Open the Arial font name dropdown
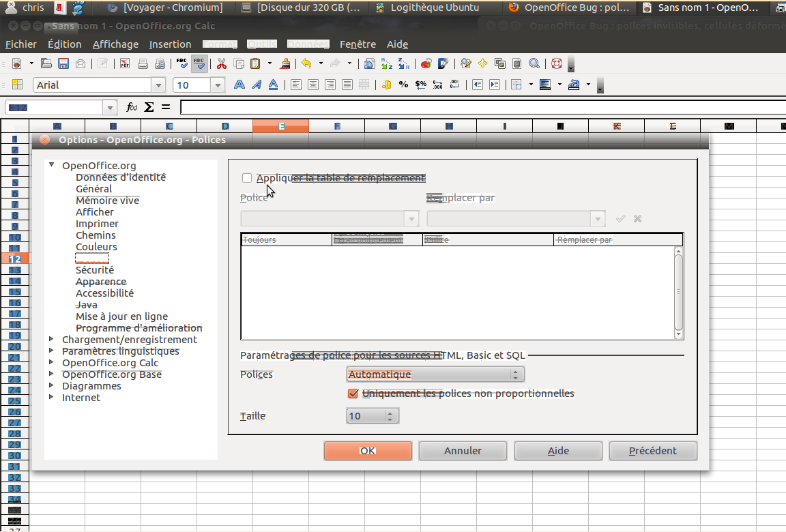The height and width of the screenshot is (532, 786). [x=158, y=85]
